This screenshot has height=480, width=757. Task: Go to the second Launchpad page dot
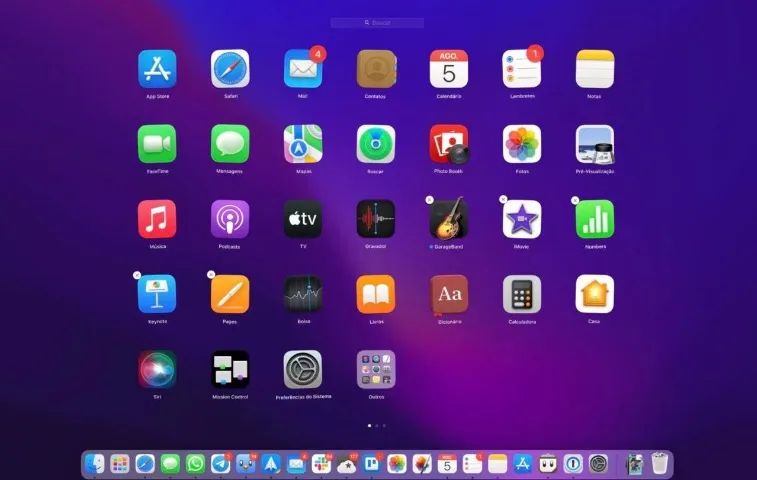pos(377,425)
